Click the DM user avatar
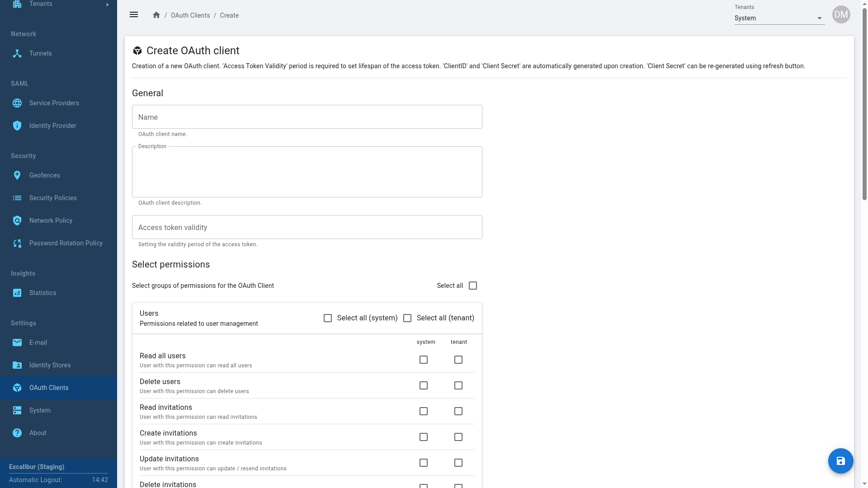The height and width of the screenshot is (488, 868). [841, 14]
